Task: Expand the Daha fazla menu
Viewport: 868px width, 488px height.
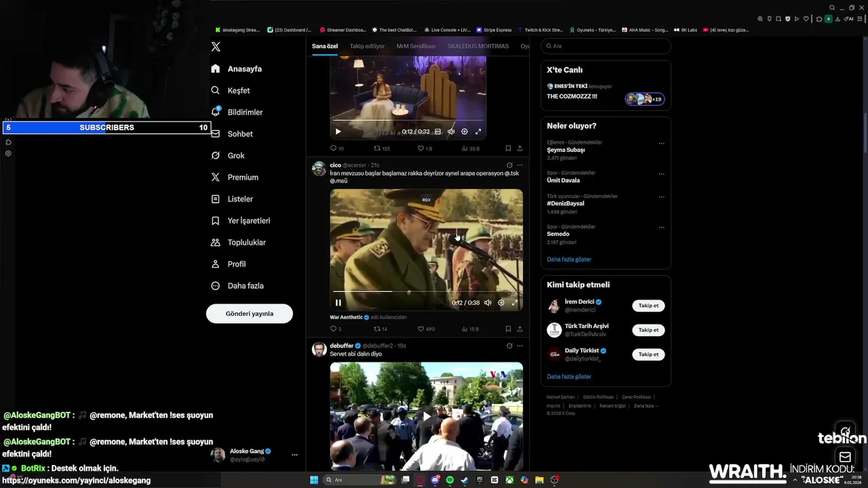Action: click(237, 285)
